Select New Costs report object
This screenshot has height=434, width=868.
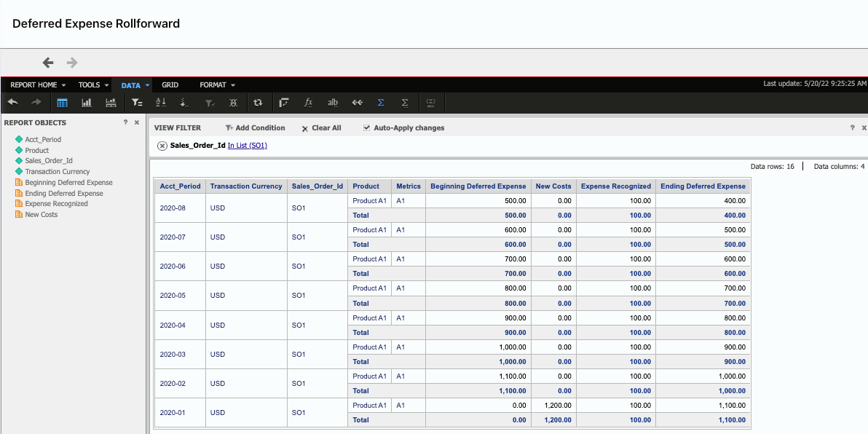pos(41,214)
